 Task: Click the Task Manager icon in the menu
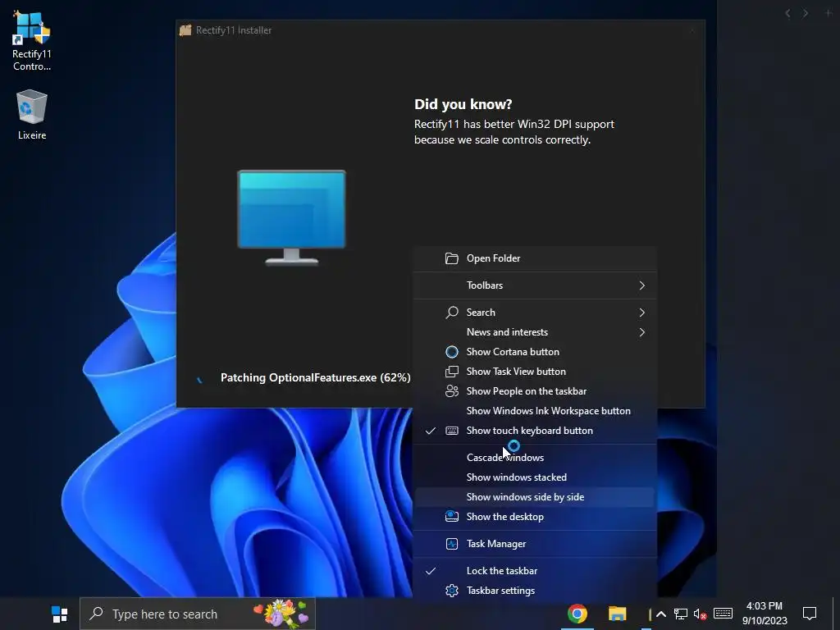[452, 544]
